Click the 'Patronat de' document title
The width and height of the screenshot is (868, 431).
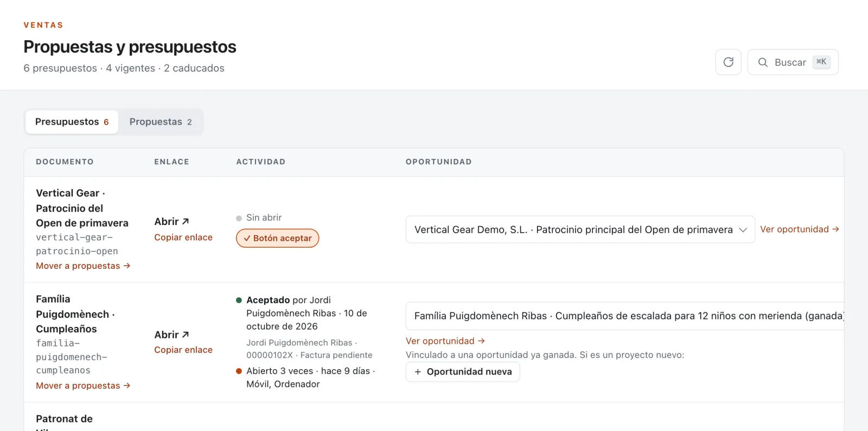(64, 419)
